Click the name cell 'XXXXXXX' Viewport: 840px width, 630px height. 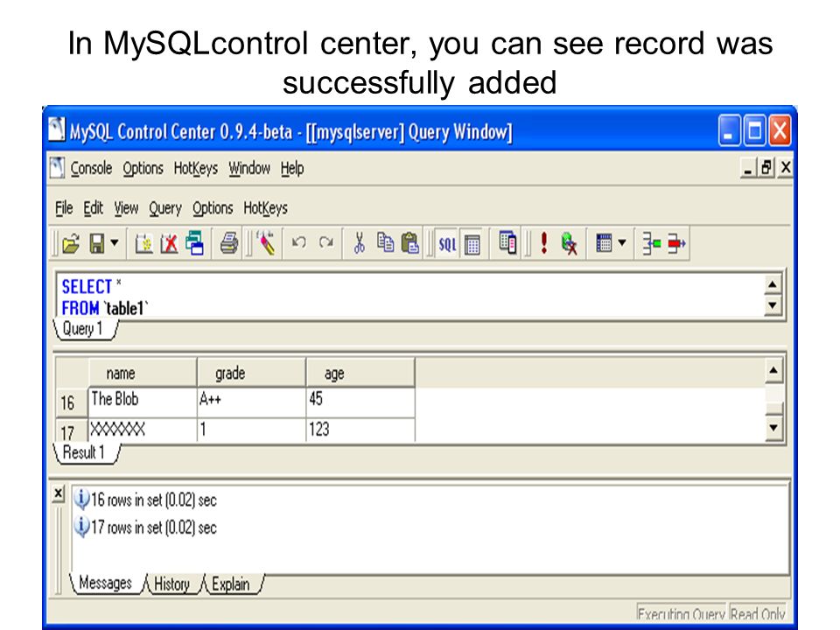point(143,430)
